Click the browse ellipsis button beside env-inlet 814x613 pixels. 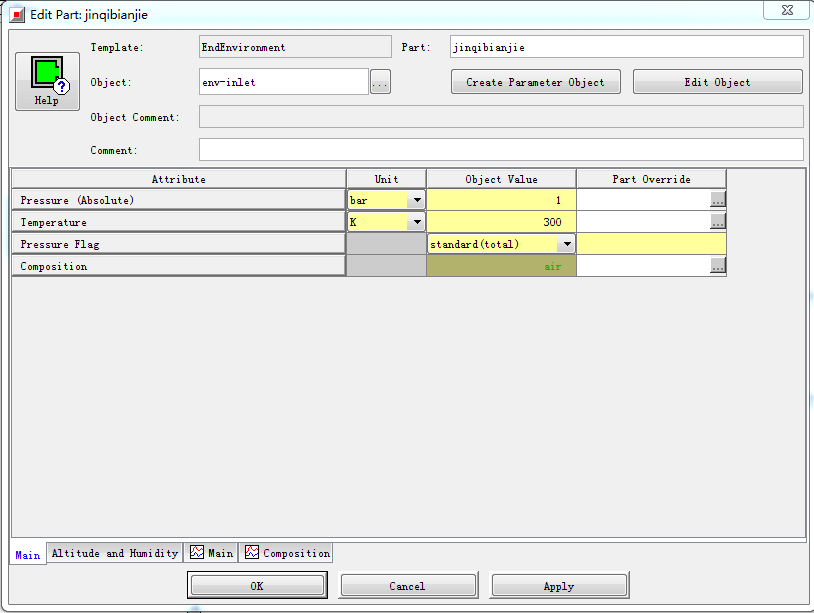pos(380,83)
